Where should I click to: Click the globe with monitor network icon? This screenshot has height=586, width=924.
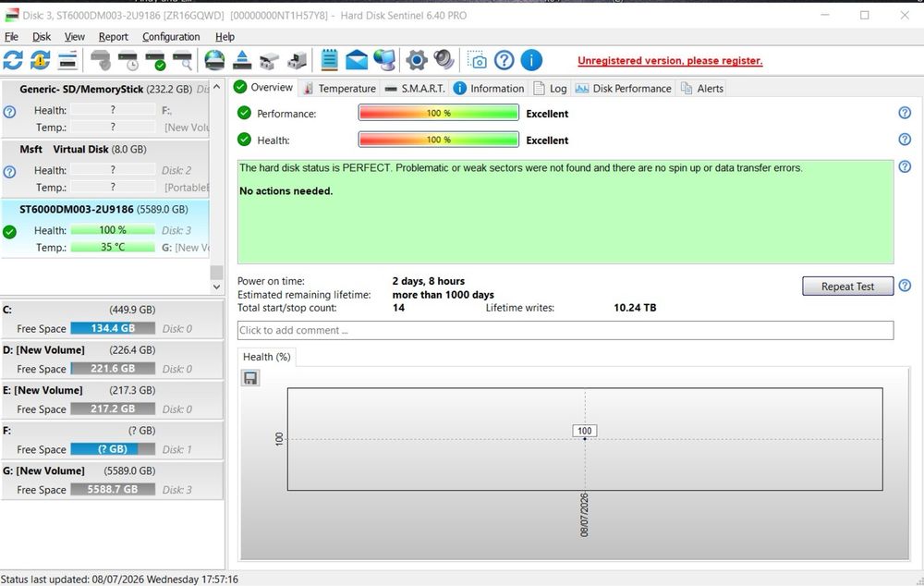click(x=384, y=60)
